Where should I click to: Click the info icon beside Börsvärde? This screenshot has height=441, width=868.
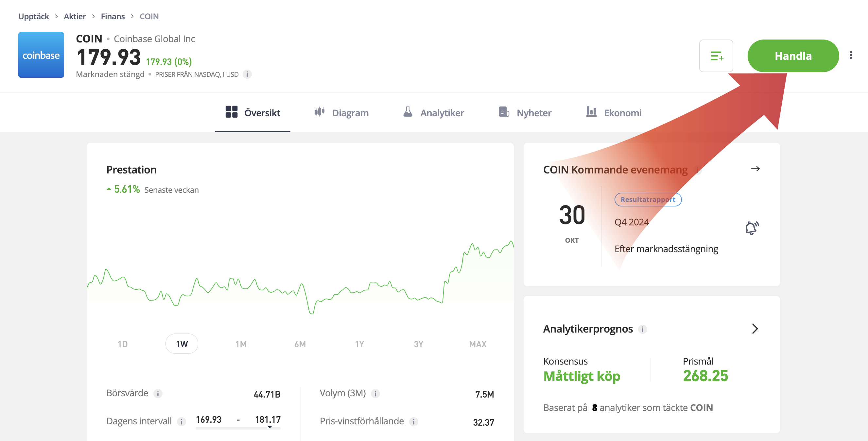click(158, 393)
